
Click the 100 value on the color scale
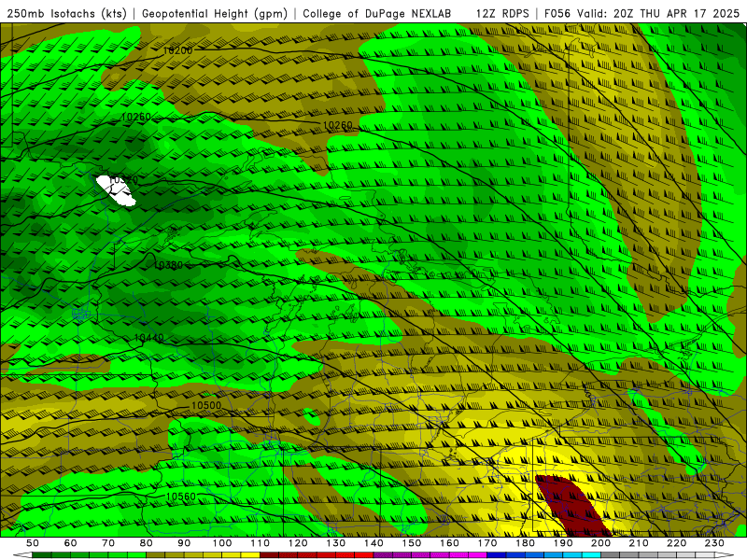[x=222, y=543]
